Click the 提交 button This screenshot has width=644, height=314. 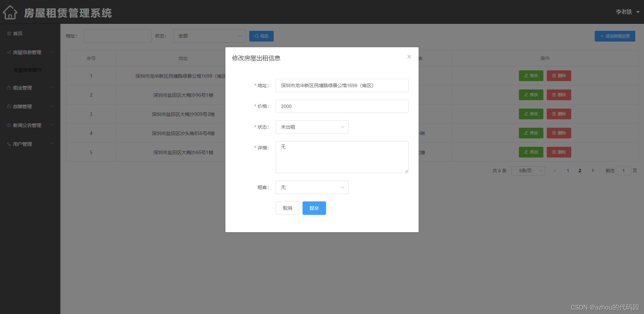click(314, 208)
